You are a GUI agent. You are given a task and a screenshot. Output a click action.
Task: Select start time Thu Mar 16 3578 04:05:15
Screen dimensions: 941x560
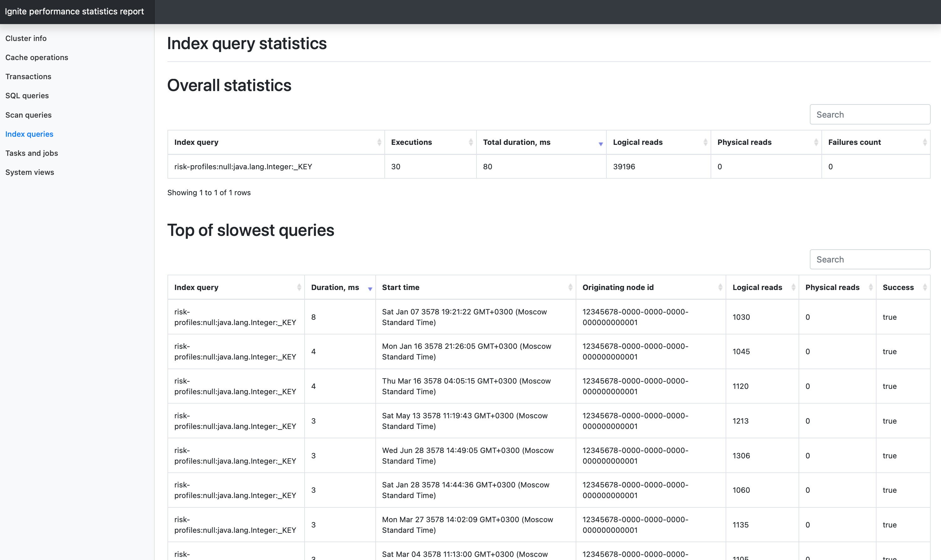[x=466, y=386]
